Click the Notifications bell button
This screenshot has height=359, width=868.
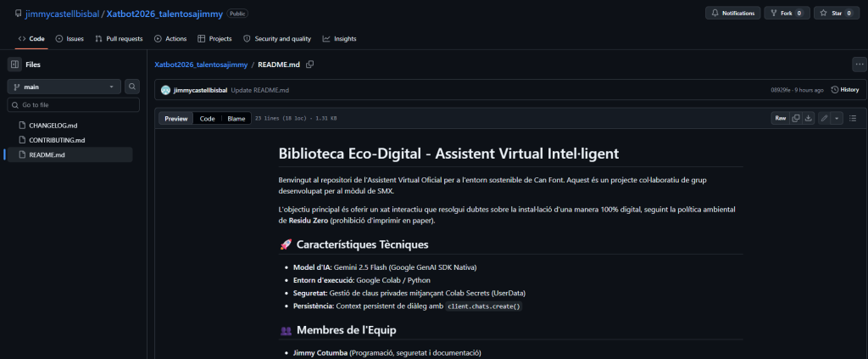(732, 14)
